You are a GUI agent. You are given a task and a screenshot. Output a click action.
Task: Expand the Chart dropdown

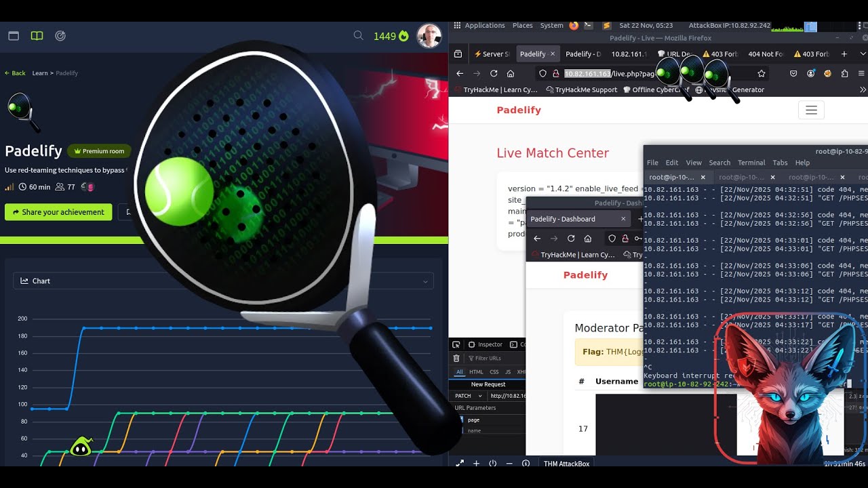(x=223, y=281)
